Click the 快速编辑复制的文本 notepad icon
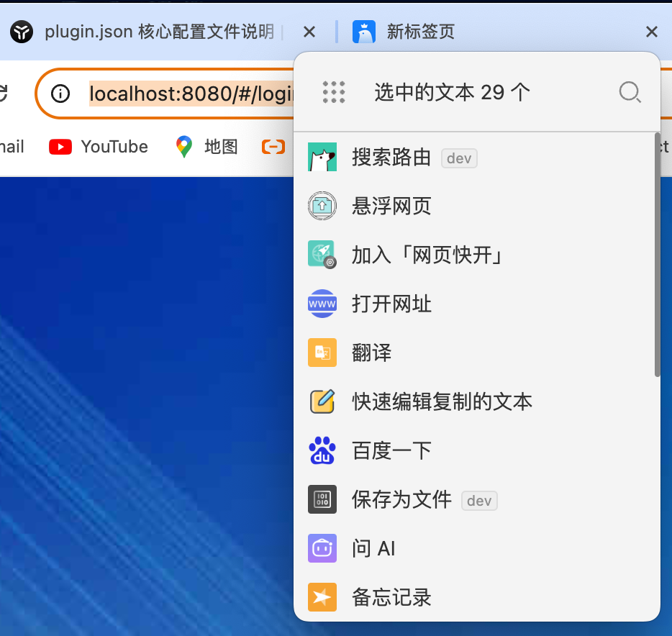672x636 pixels. [322, 401]
